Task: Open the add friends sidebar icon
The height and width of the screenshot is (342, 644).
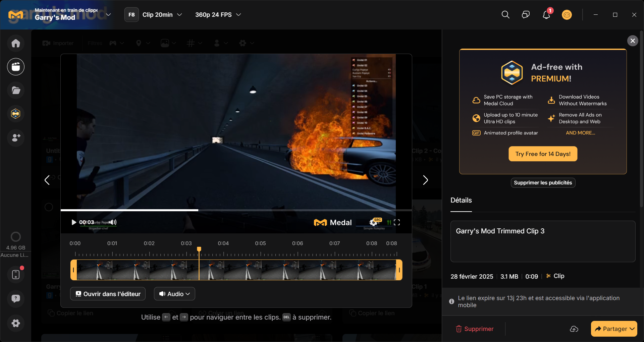Action: coord(16,137)
